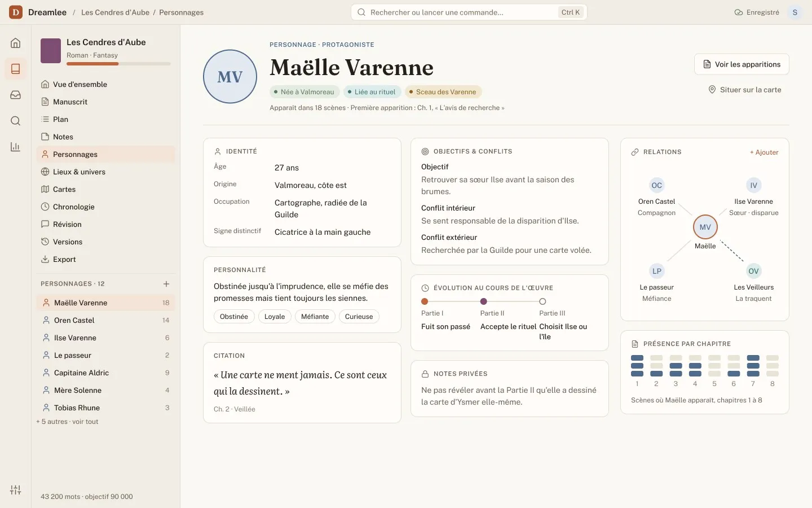Go to the Manuscrit section
This screenshot has height=508, width=812.
[x=106, y=102]
